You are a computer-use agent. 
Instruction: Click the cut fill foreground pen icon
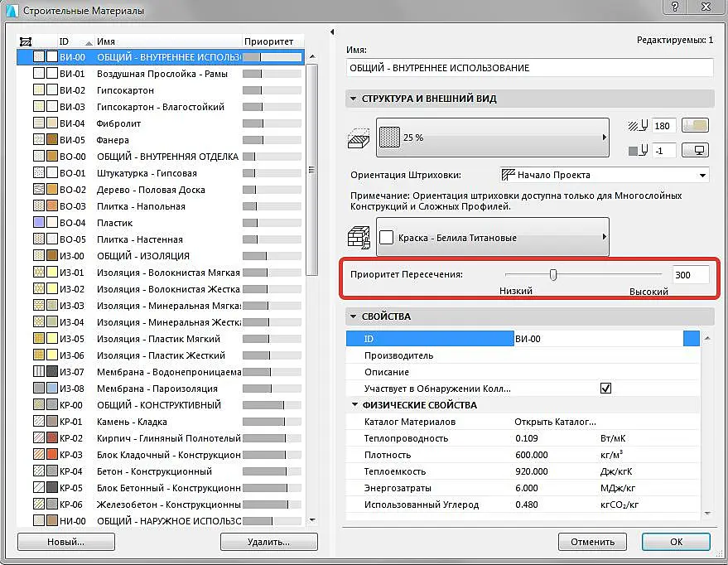(638, 125)
